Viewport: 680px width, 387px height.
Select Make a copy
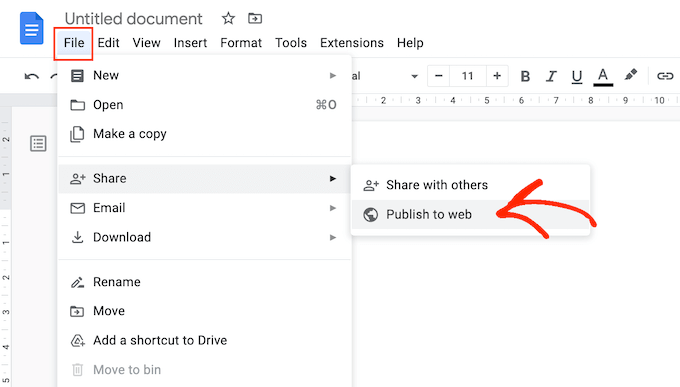[x=204, y=134]
